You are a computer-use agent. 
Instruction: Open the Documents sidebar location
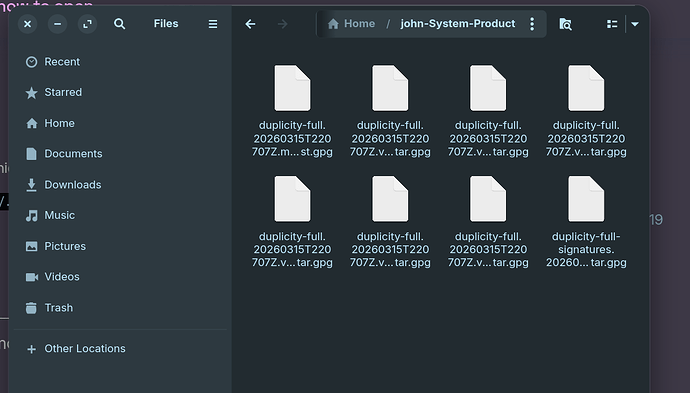(x=120, y=154)
